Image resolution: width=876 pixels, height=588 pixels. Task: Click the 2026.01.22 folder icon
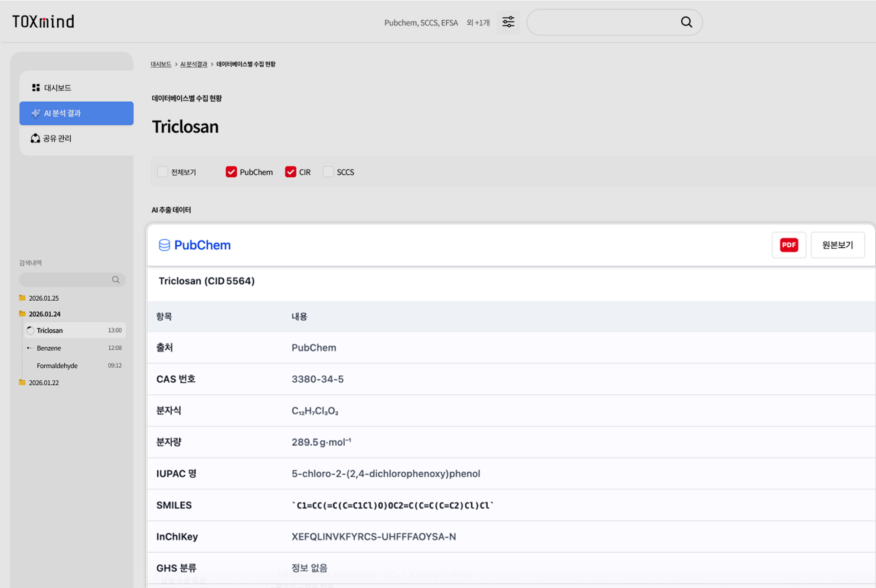(22, 382)
